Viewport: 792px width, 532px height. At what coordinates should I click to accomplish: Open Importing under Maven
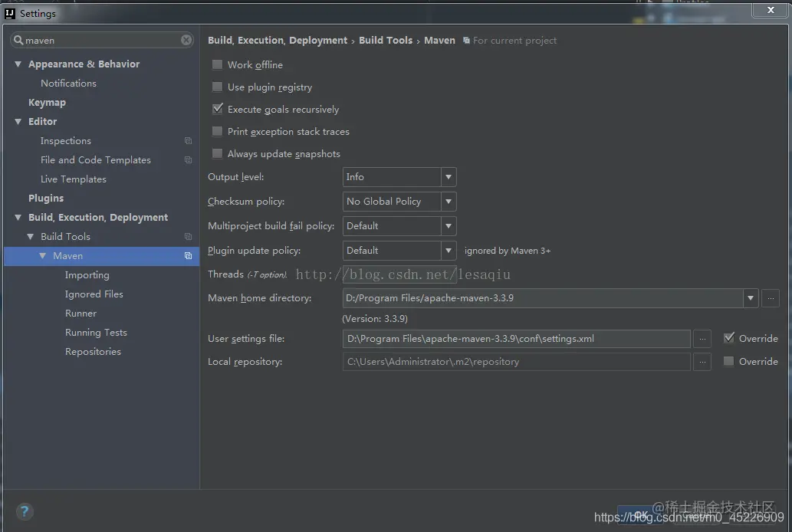point(87,275)
